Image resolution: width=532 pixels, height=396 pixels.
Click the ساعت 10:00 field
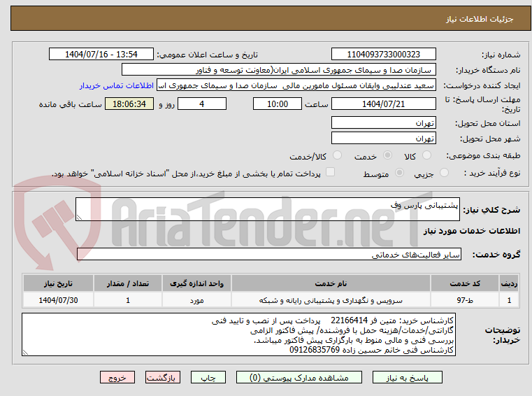[278, 104]
